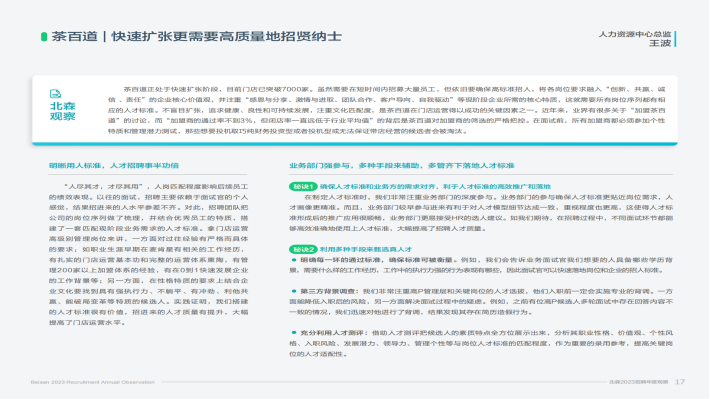Click the green 秘诀1 badge
The width and height of the screenshot is (710, 399).
[303, 187]
